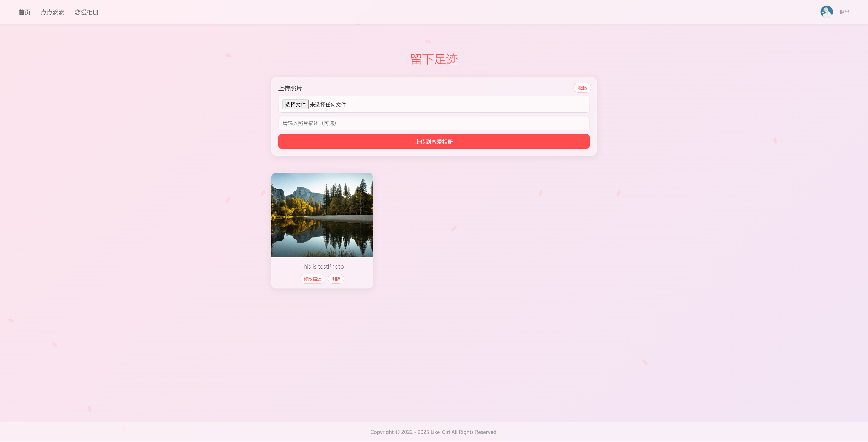This screenshot has width=868, height=442.
Task: Open the lake landscape photo thumbnail
Action: pyautogui.click(x=322, y=215)
